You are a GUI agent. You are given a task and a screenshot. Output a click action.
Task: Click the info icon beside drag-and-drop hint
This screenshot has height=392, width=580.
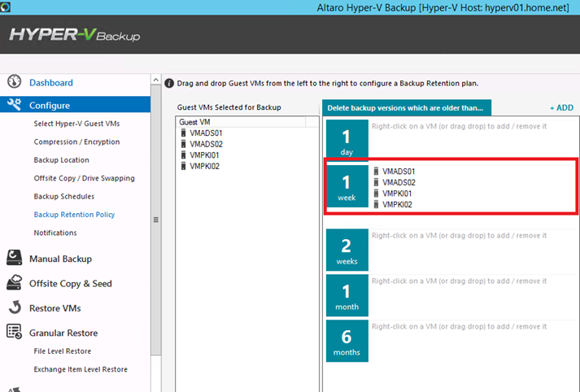click(169, 83)
